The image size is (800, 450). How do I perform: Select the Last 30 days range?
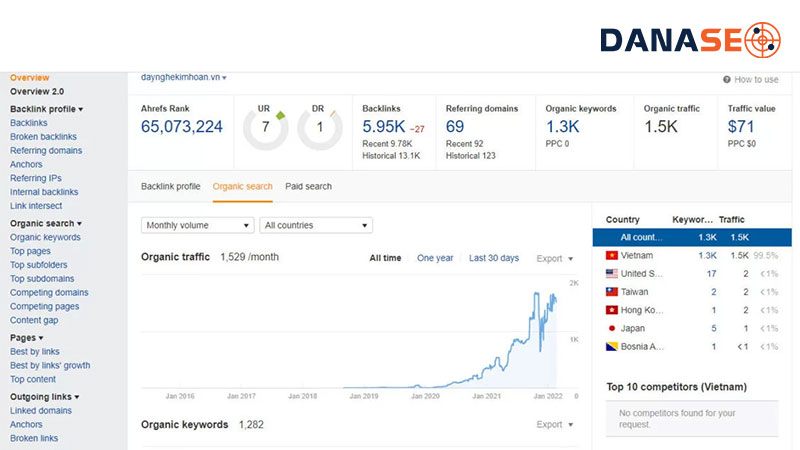click(494, 258)
